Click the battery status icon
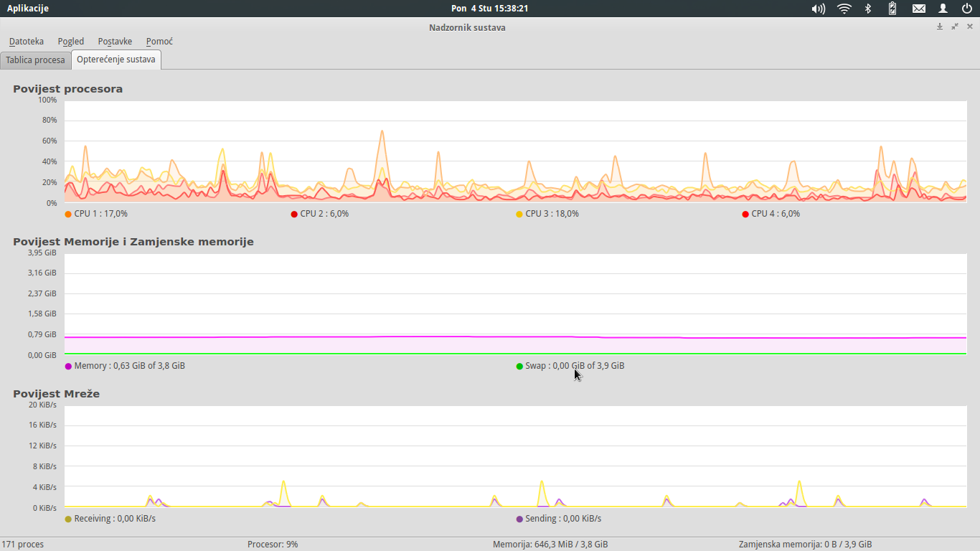This screenshot has width=980, height=551. (x=892, y=9)
